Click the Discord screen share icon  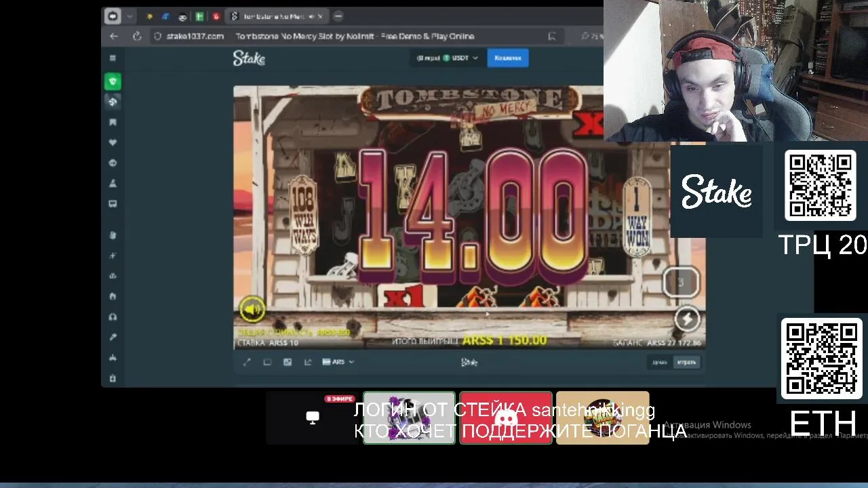click(313, 418)
